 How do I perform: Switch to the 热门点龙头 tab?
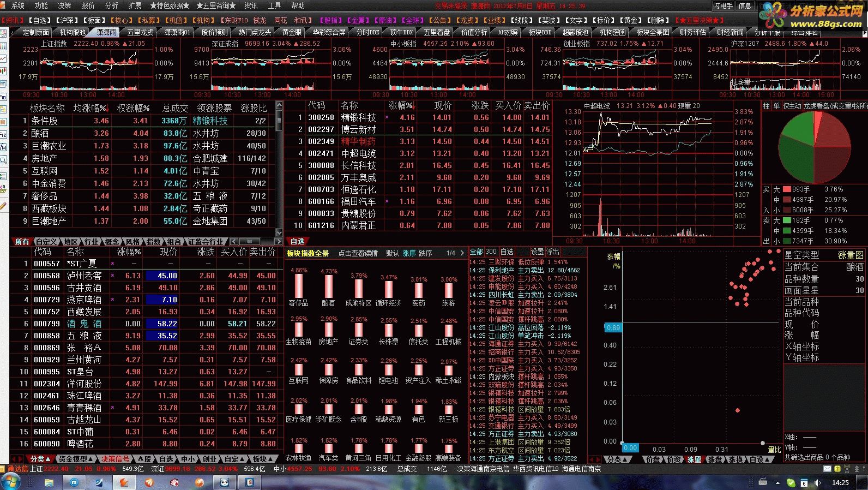[x=255, y=32]
